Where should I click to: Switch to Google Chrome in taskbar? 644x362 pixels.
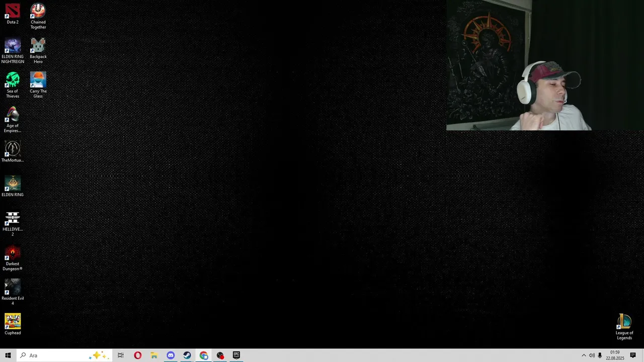pos(204,355)
